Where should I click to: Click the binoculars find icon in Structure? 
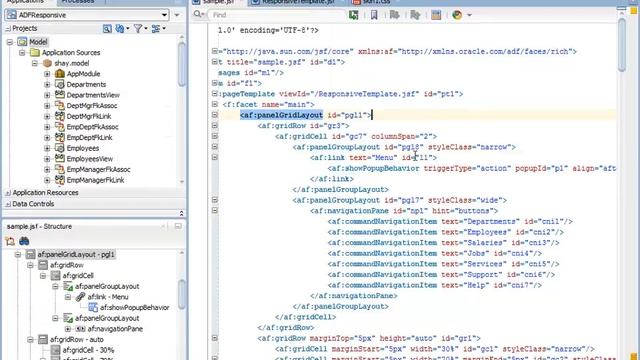24,241
